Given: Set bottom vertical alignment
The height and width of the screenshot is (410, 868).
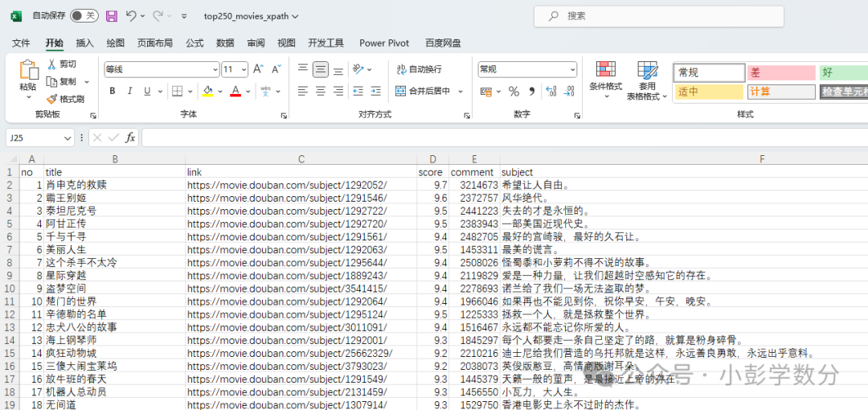Looking at the screenshot, I should click(x=338, y=69).
